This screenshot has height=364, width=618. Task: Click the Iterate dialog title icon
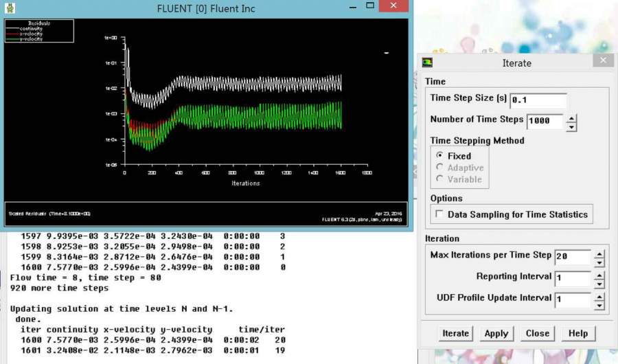(427, 62)
